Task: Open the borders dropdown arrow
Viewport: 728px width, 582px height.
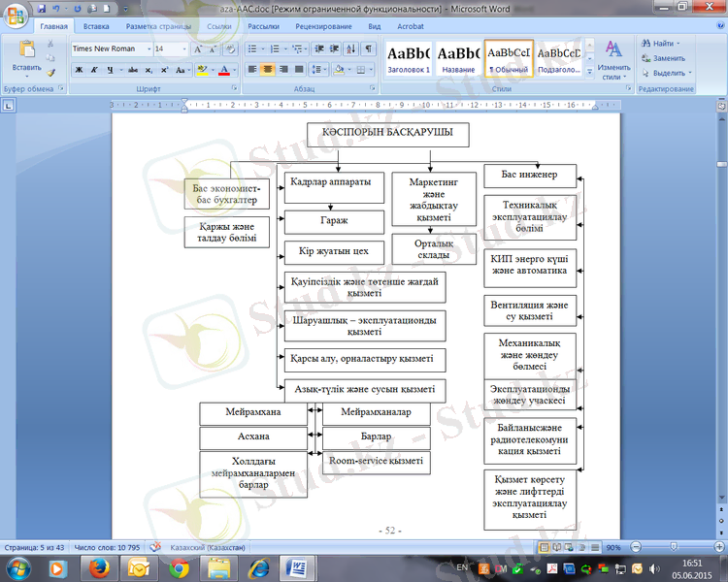Action: [371, 70]
